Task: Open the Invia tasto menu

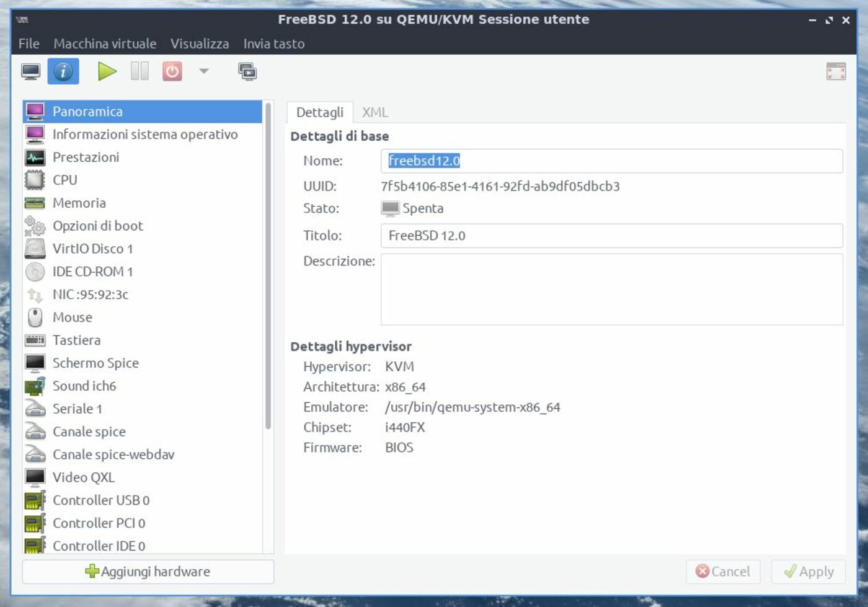Action: [x=273, y=43]
